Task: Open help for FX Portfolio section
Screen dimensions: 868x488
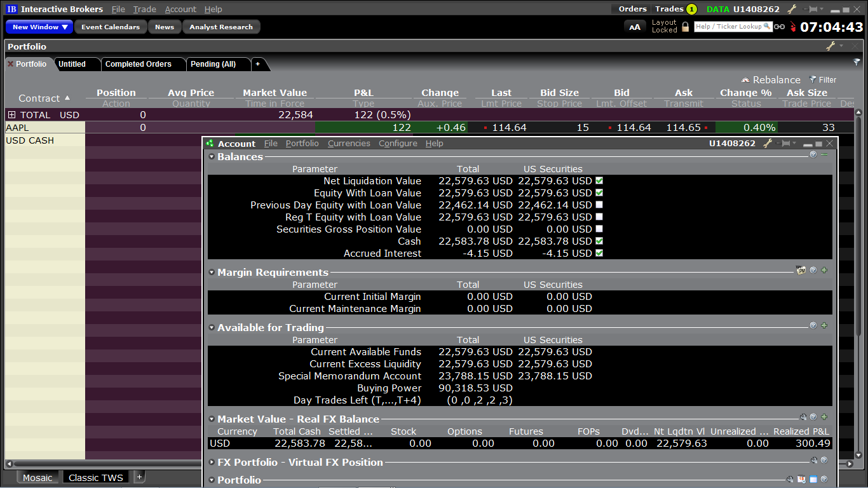Action: point(824,460)
